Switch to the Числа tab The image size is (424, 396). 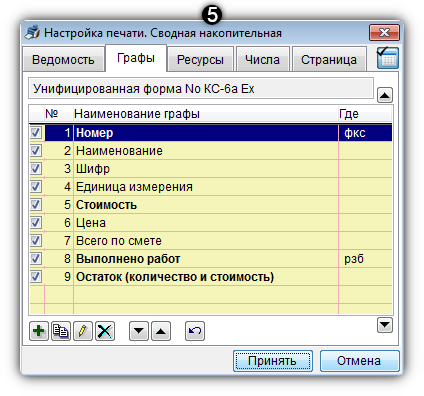click(262, 60)
